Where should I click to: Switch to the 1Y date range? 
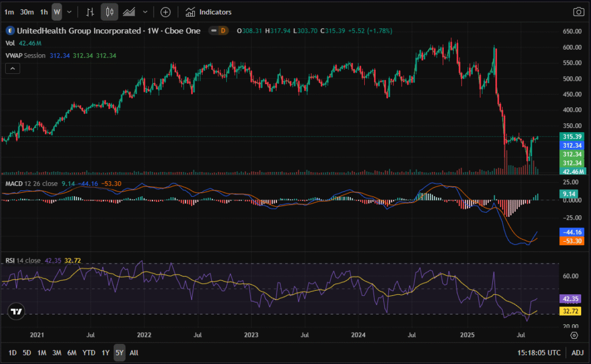pos(105,352)
